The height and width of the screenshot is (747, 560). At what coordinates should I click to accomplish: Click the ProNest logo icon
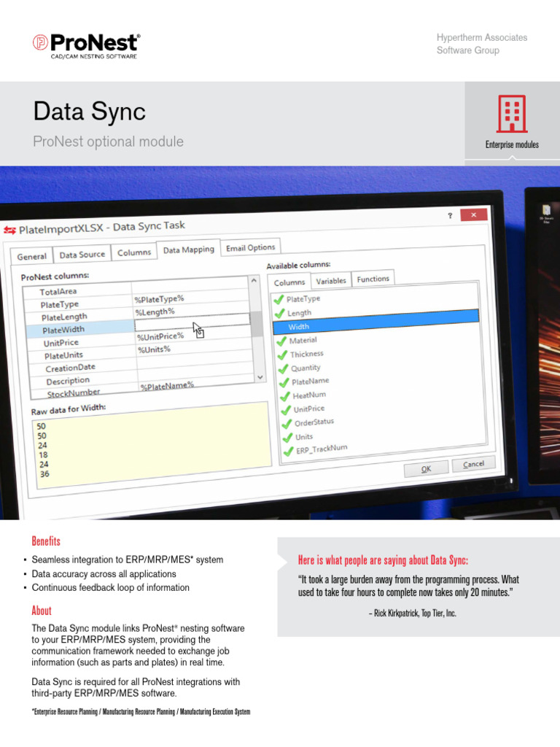pyautogui.click(x=40, y=42)
